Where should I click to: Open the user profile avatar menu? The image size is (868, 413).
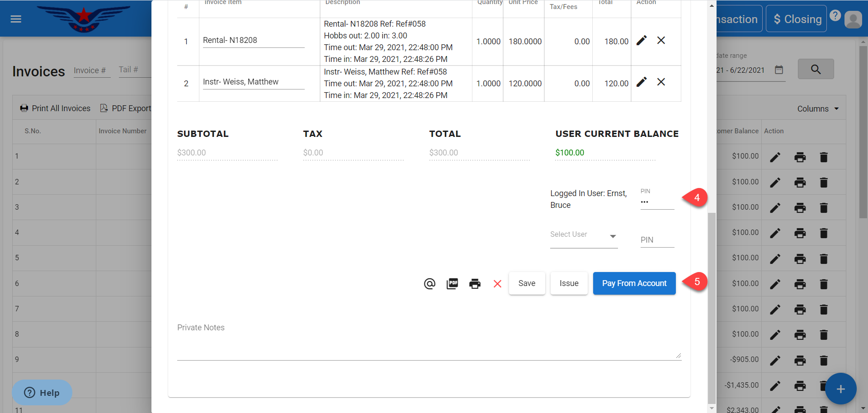853,19
